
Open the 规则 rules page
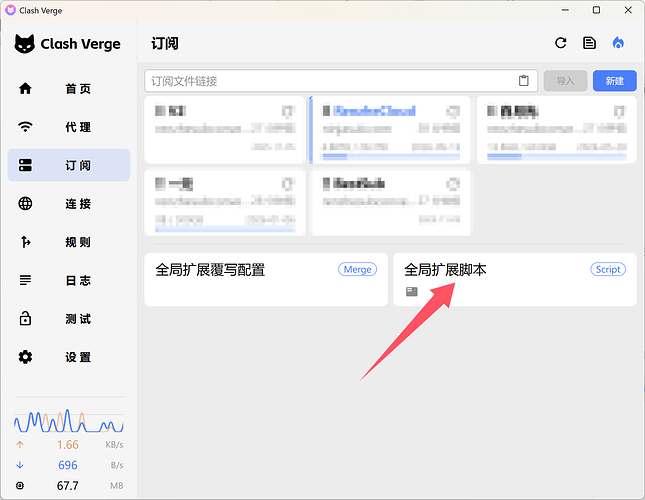click(69, 242)
